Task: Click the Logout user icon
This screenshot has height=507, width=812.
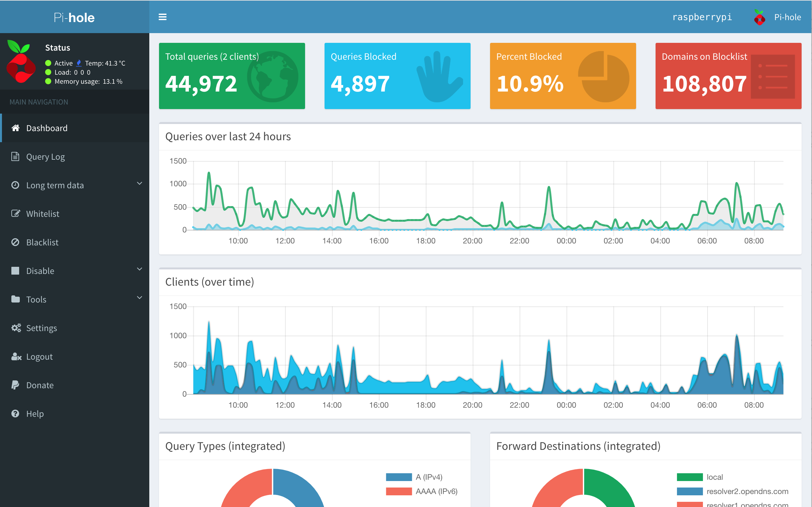Action: tap(16, 356)
